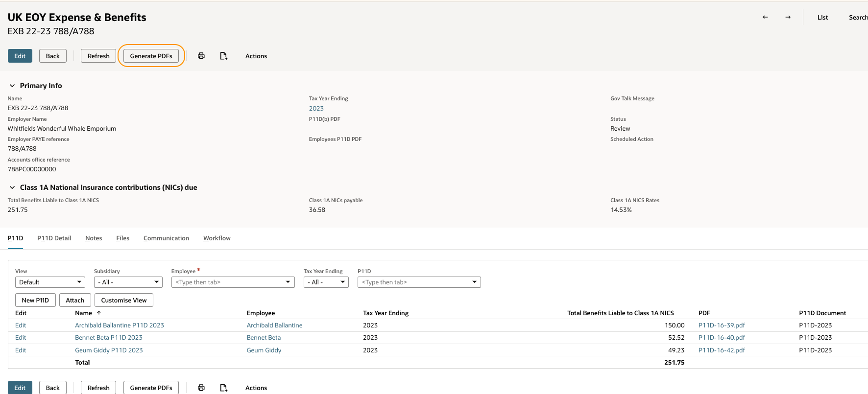Screen dimensions: 868x394
Task: Sort by Name column arrow
Action: [x=99, y=313]
